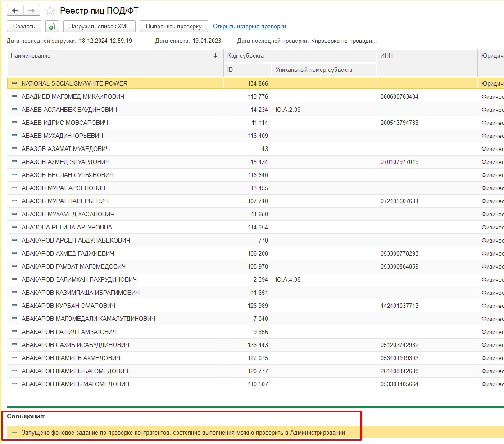The height and width of the screenshot is (444, 504).
Task: Select row АБАКАРОВ ГАМЗАТ МАГОМЕДОВИЧ
Action: click(x=255, y=266)
